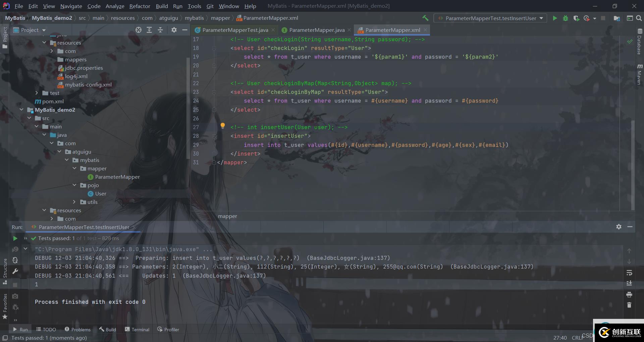
Task: Expand the test folder
Action: point(37,93)
